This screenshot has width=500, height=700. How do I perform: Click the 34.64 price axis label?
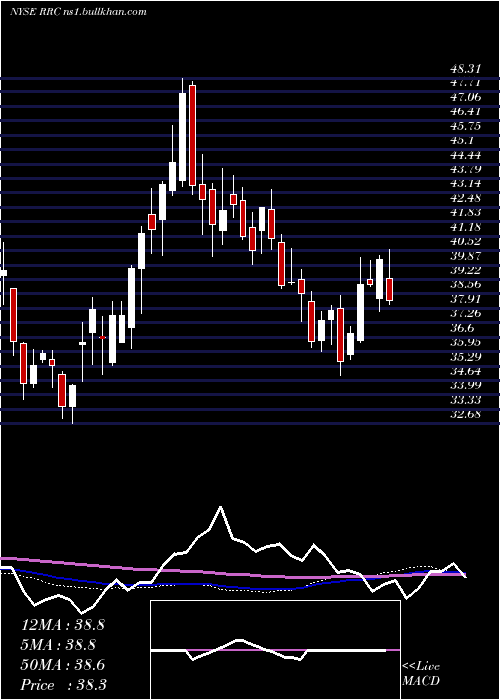click(x=465, y=371)
